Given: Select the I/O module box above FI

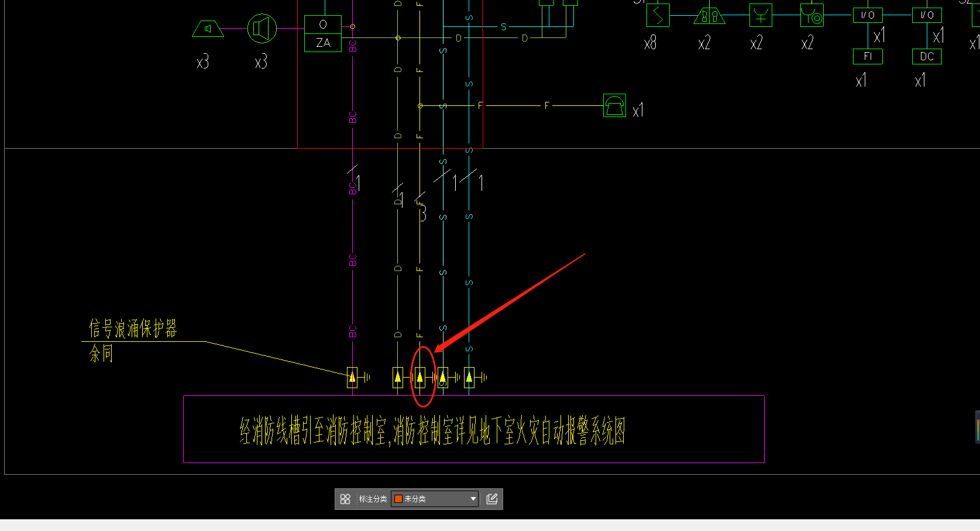Looking at the screenshot, I should (x=868, y=15).
